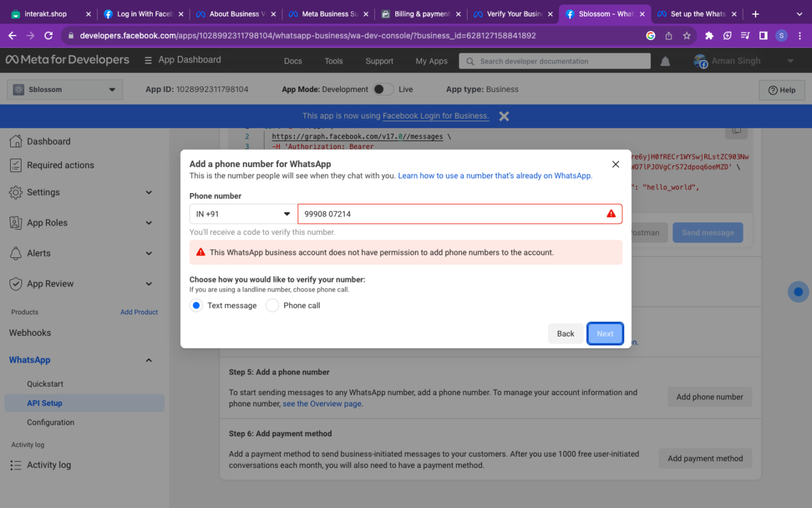Open link about number already on WhatsApp
The height and width of the screenshot is (508, 812).
point(495,176)
